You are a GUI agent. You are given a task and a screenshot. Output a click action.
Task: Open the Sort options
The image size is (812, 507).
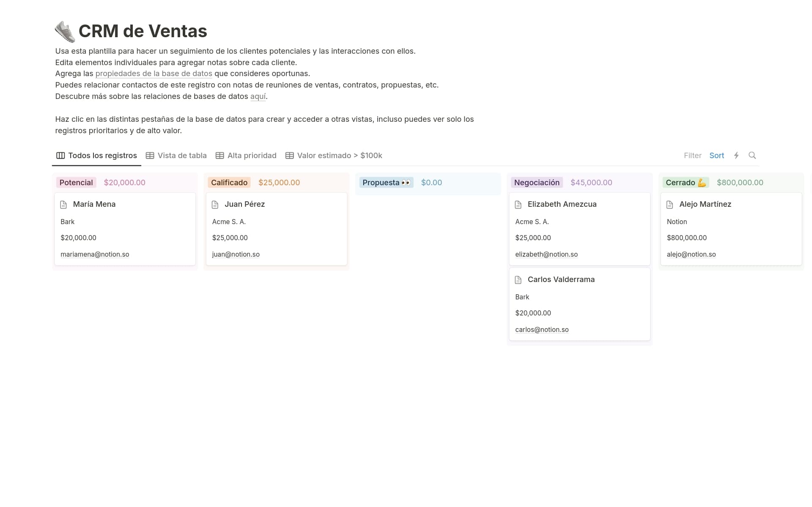point(716,155)
